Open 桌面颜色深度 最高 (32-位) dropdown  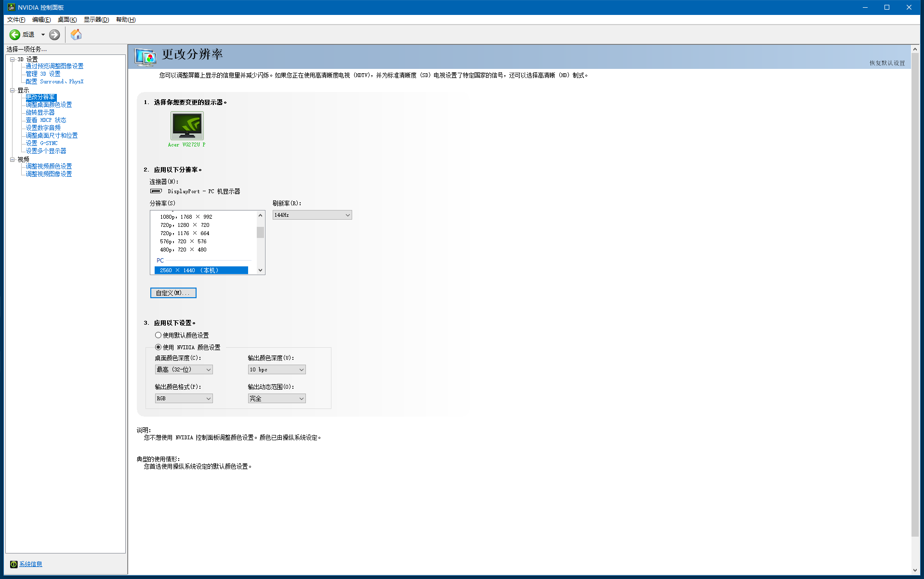[184, 370]
